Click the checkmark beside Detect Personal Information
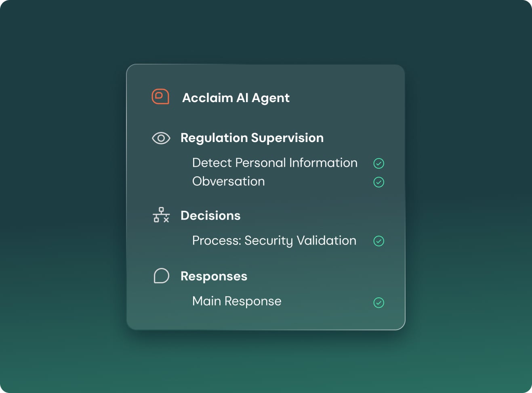 (378, 163)
